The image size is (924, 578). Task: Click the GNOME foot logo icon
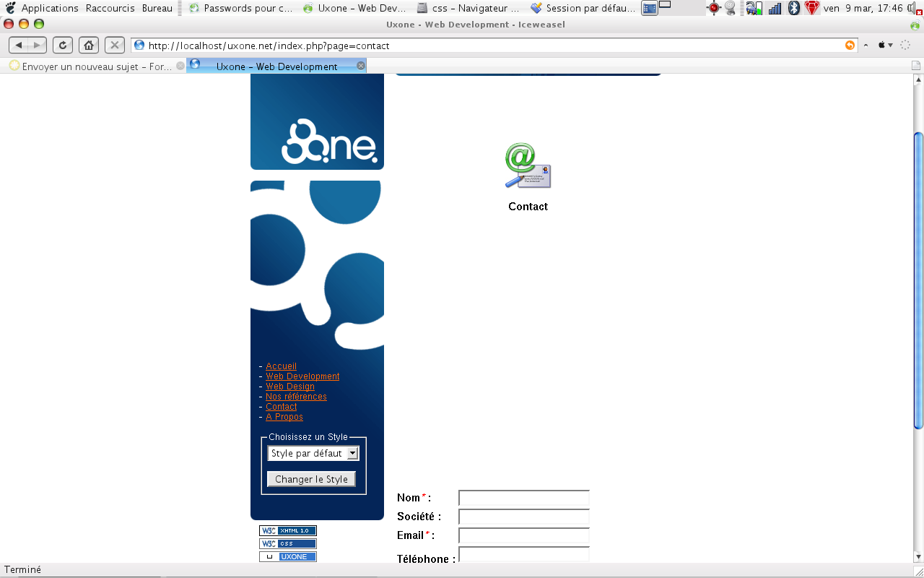click(x=10, y=8)
